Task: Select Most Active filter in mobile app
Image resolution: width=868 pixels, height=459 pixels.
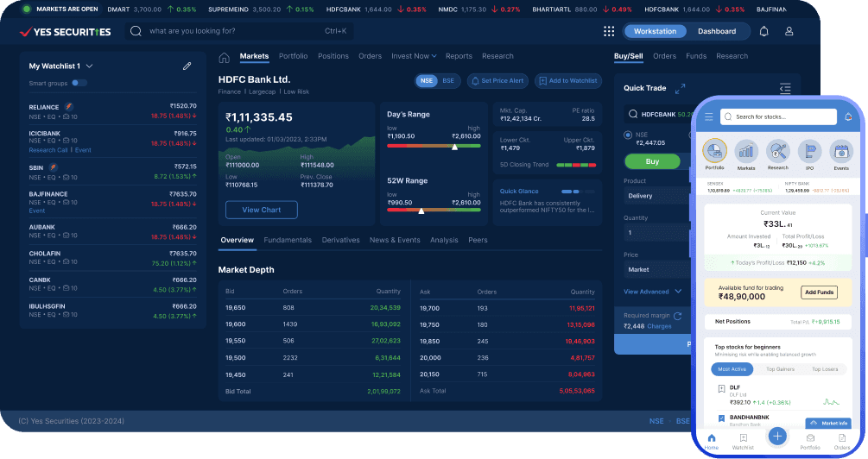Action: coord(732,369)
